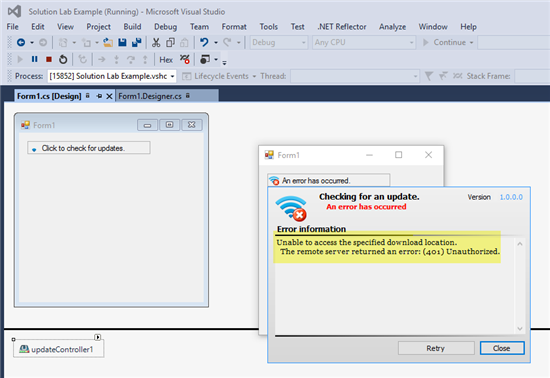The height and width of the screenshot is (378, 550).
Task: Undo the last action with the Undo icon
Action: pyautogui.click(x=204, y=43)
